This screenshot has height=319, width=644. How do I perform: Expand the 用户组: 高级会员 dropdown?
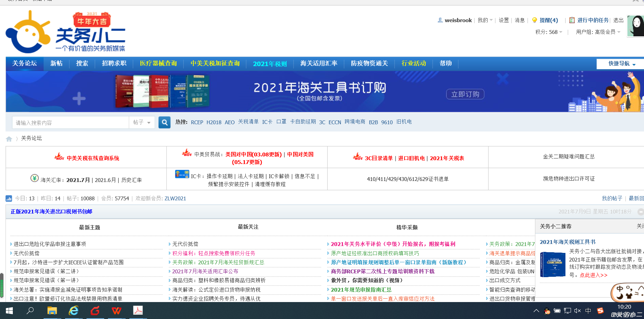[x=598, y=32]
